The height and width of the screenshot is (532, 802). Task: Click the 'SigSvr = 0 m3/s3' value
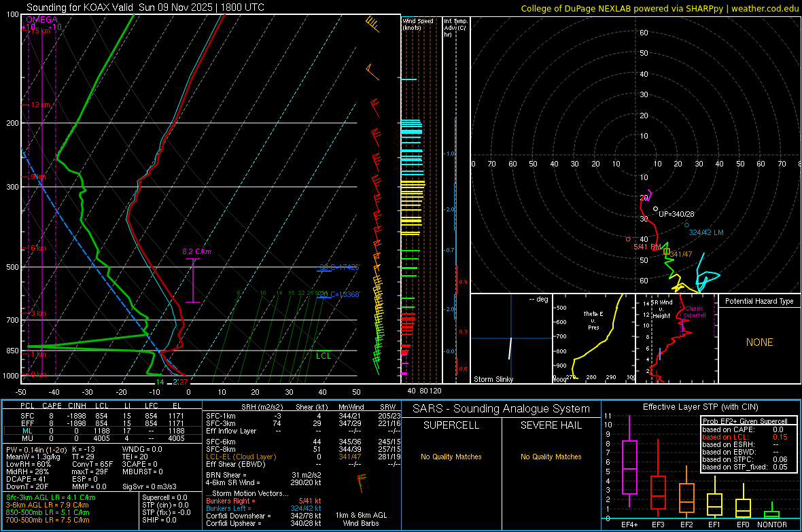coord(150,486)
